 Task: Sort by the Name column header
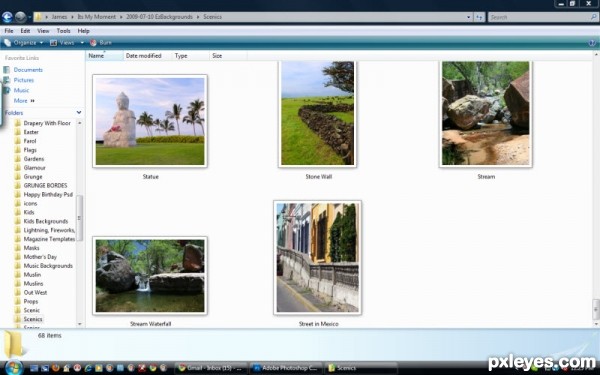click(x=104, y=56)
